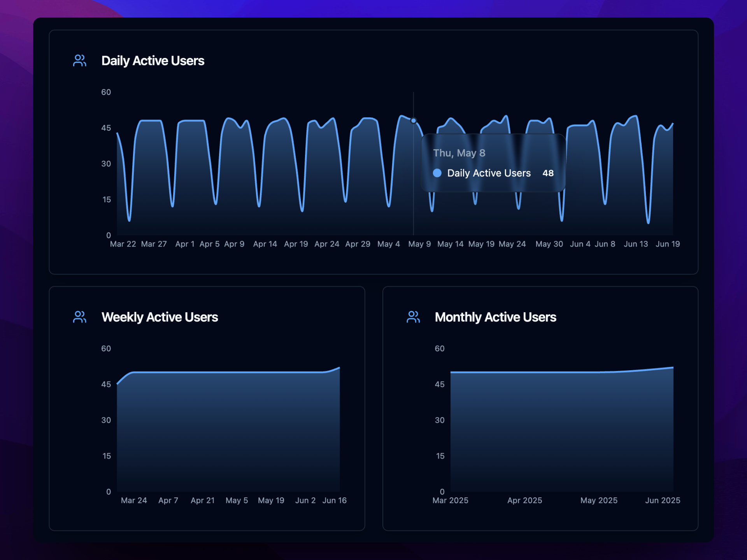The height and width of the screenshot is (560, 747).
Task: Click the Weekly Active Users heading
Action: coord(160,317)
